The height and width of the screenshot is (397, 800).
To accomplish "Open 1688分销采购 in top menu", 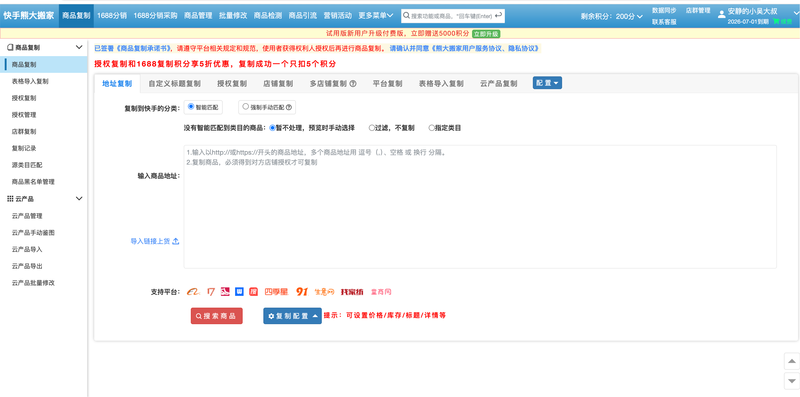I will click(x=156, y=16).
